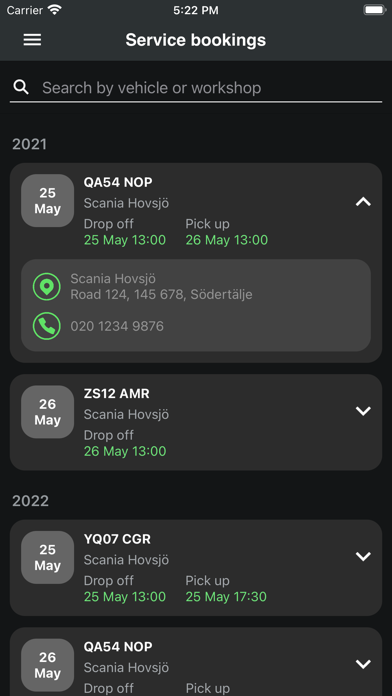This screenshot has width=392, height=696.
Task: Tap the search magnifier icon
Action: [x=21, y=87]
